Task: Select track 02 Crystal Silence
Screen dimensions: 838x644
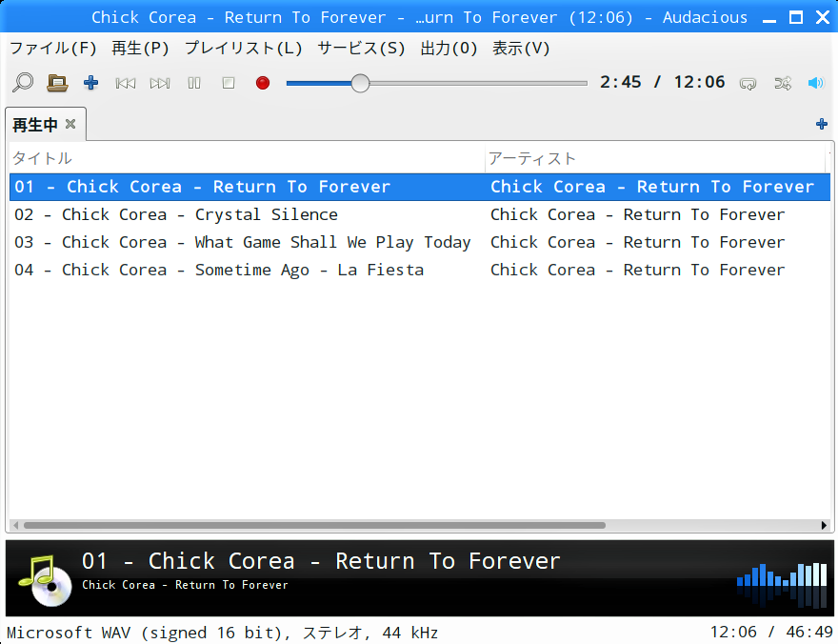Action: 420,214
